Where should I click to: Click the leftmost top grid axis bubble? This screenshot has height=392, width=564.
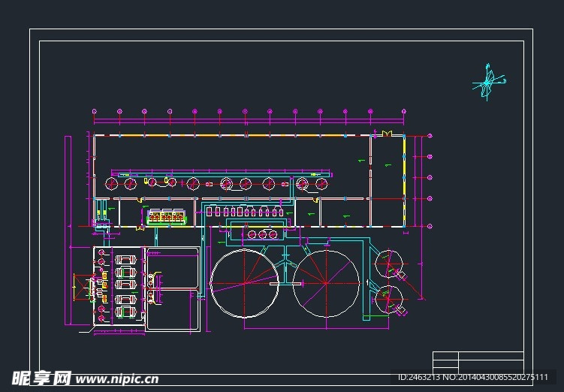click(94, 111)
